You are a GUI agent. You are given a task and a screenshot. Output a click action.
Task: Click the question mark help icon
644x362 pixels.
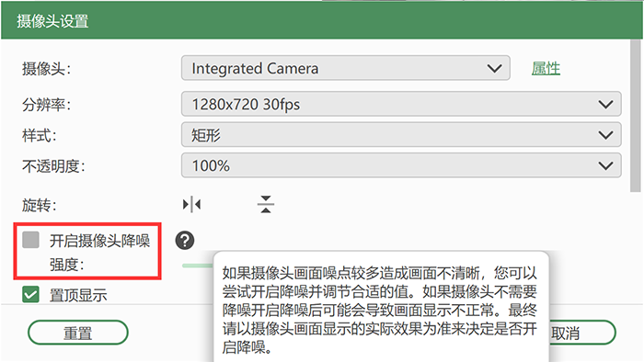pyautogui.click(x=185, y=240)
